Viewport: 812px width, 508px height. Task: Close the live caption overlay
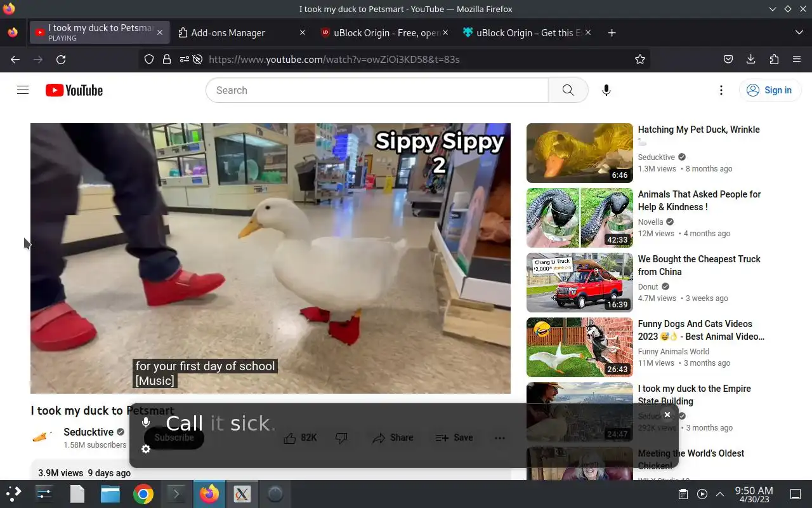click(667, 415)
